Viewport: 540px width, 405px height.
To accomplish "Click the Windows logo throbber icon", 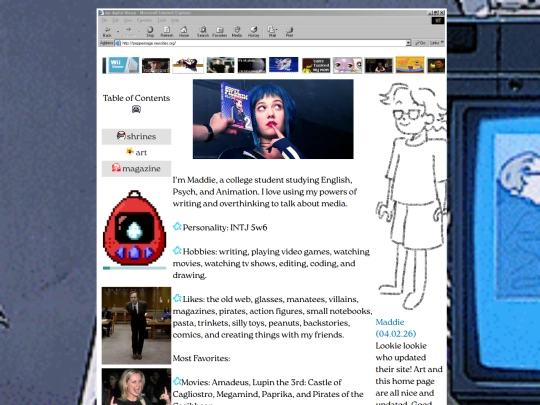I will pyautogui.click(x=438, y=20).
